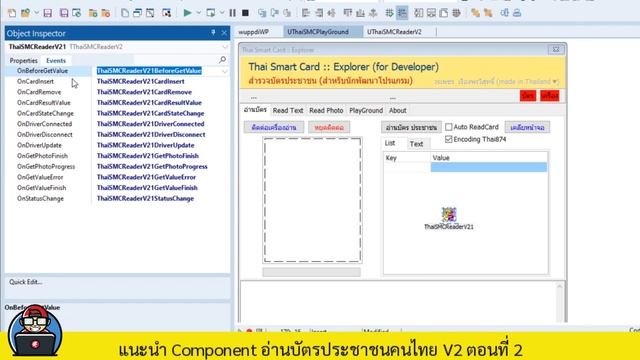Switch to the List sub-tab
This screenshot has height=360, width=640.
click(x=390, y=143)
